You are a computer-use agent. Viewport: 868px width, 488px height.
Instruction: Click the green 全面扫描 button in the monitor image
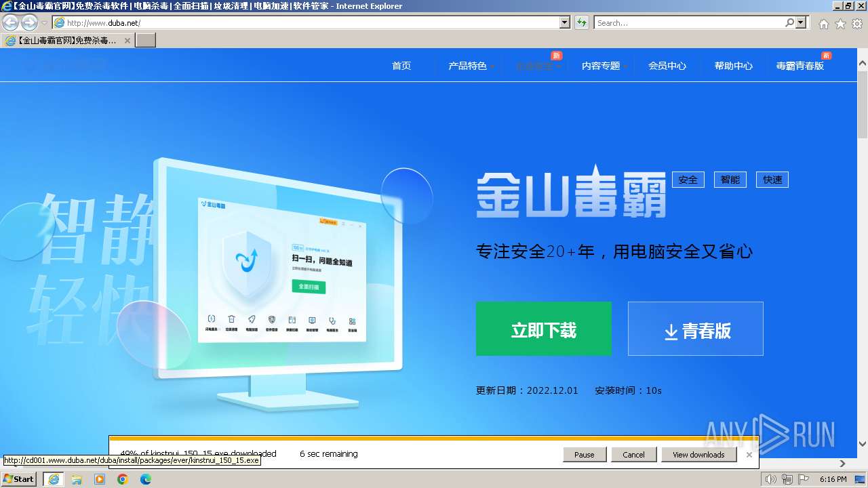pyautogui.click(x=309, y=287)
